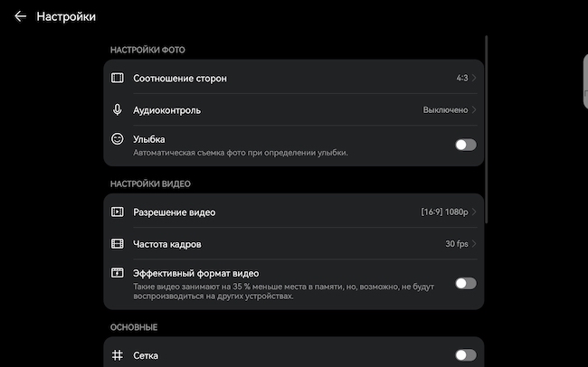This screenshot has height=367, width=588.
Task: Open the Частота кадров setting
Action: pos(294,244)
